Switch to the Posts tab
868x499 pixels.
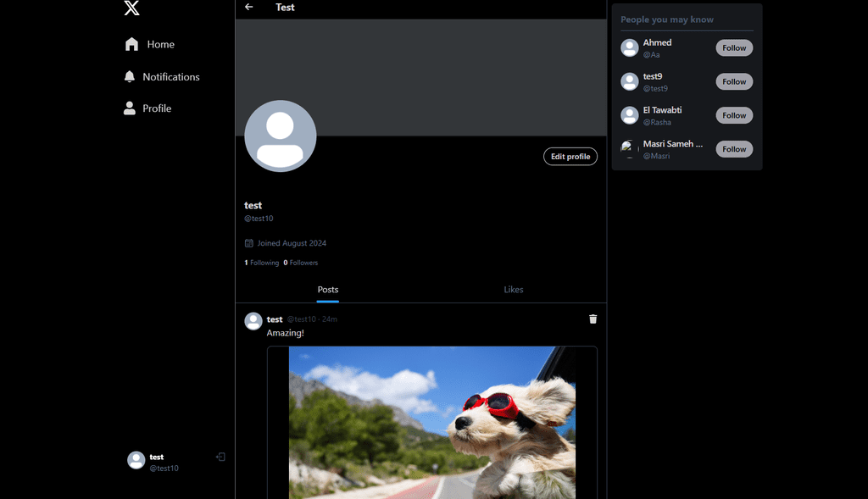coord(328,290)
